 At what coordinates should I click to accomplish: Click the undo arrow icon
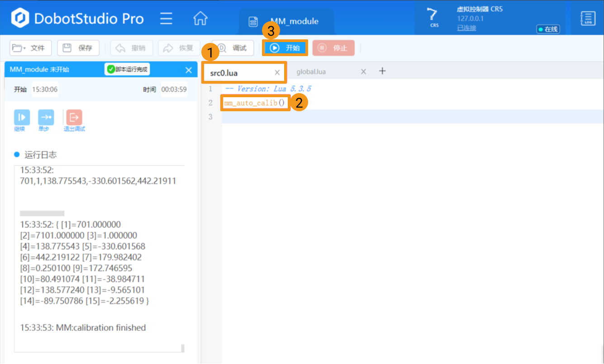click(x=121, y=48)
